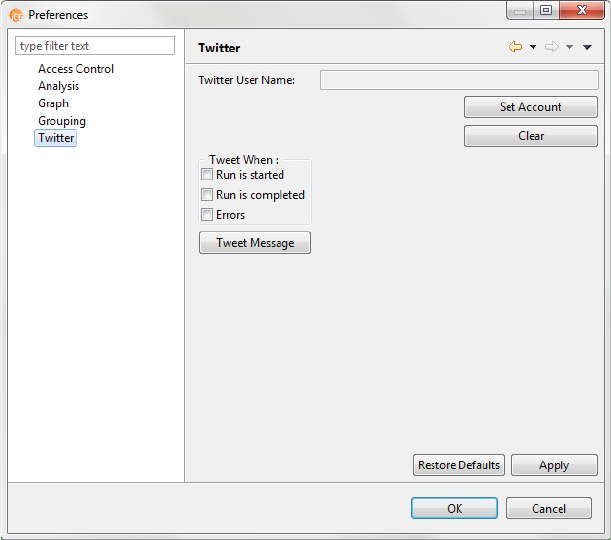
Task: Confirm with the OK button
Action: coord(454,508)
